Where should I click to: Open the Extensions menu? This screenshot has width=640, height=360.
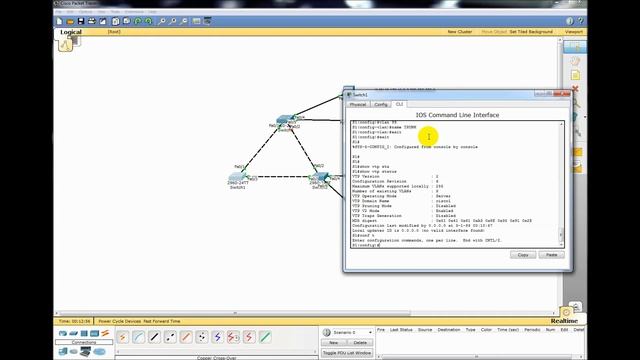pos(134,11)
